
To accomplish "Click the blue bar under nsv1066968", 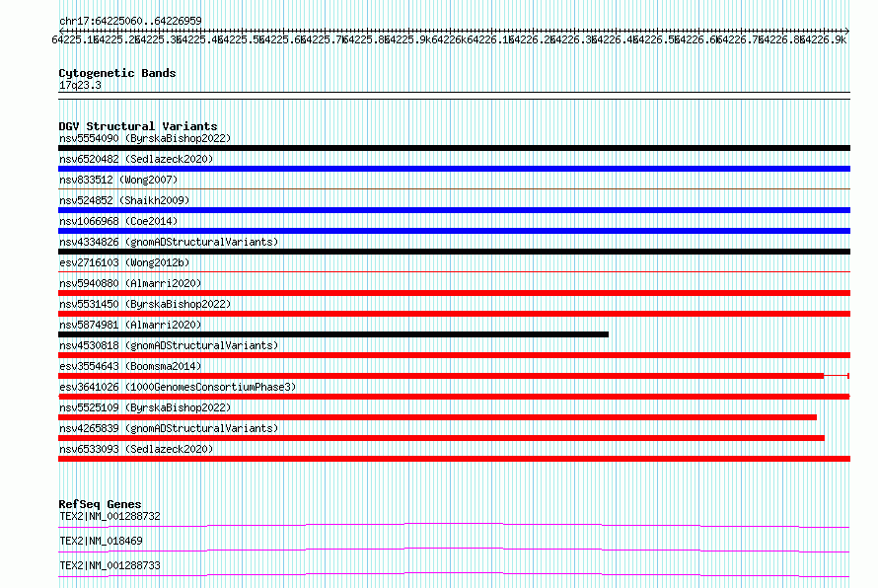I will pos(454,231).
